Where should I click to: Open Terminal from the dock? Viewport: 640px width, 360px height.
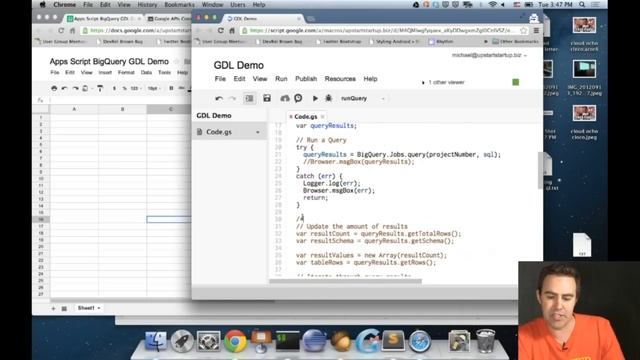(x=287, y=341)
